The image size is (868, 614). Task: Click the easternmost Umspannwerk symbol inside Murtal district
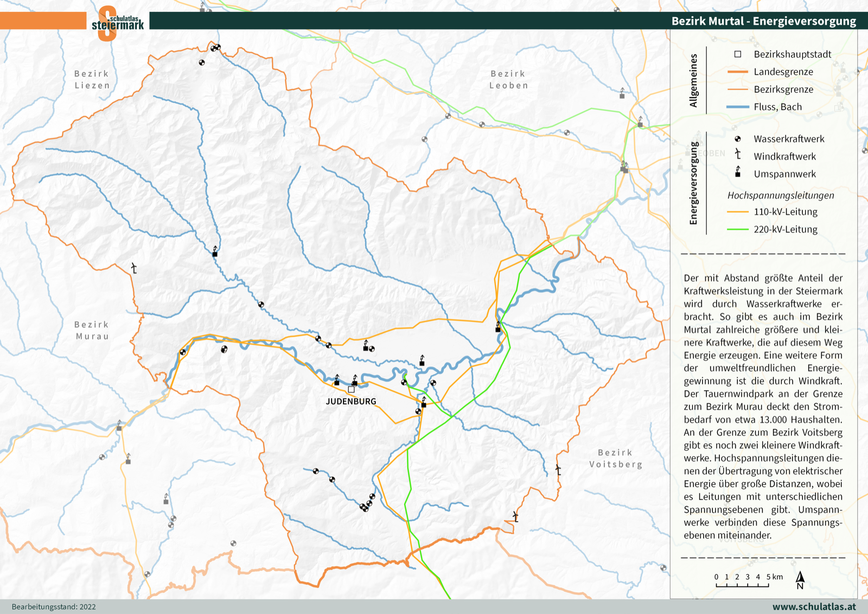498,327
